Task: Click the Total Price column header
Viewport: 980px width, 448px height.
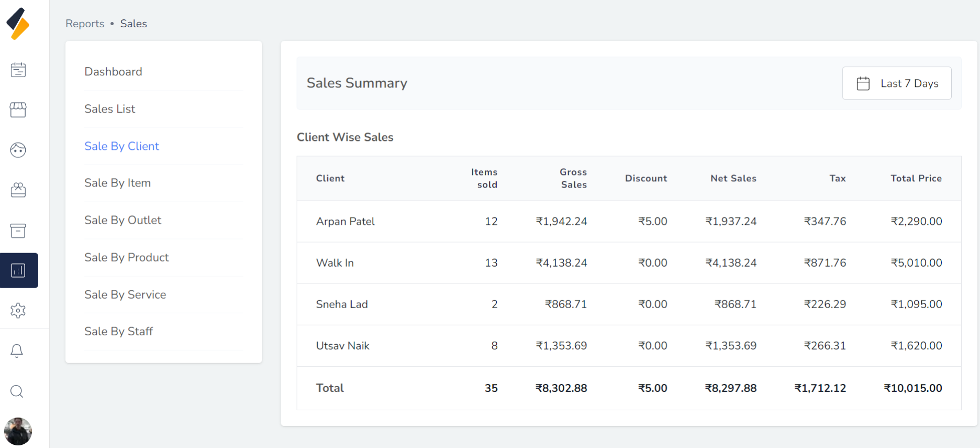Action: (x=916, y=178)
